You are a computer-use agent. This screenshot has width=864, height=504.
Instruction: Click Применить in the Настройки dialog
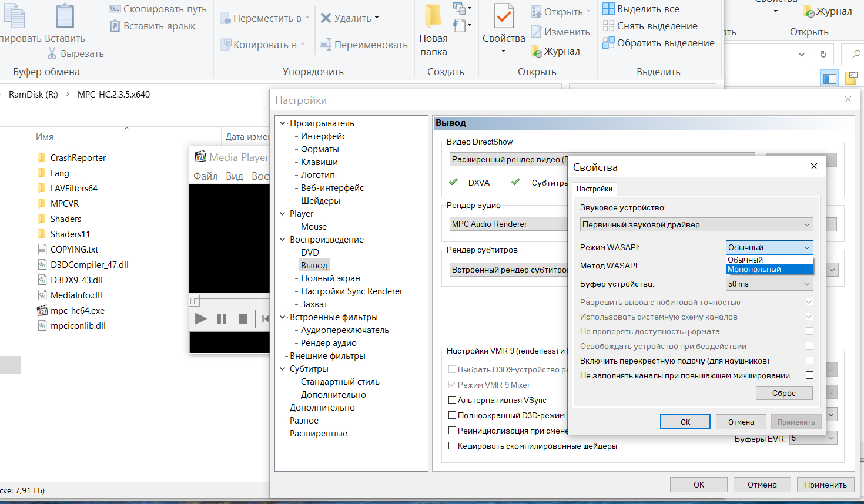click(825, 485)
